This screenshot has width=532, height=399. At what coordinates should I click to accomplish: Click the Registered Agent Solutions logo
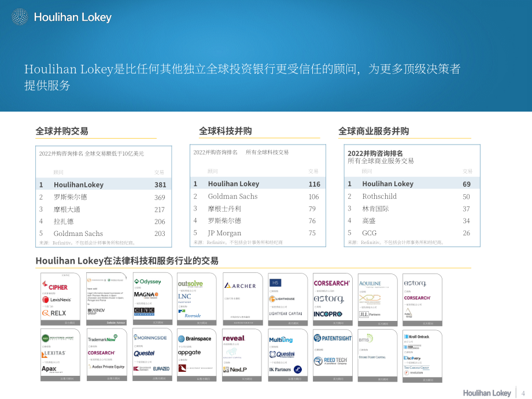point(57,338)
